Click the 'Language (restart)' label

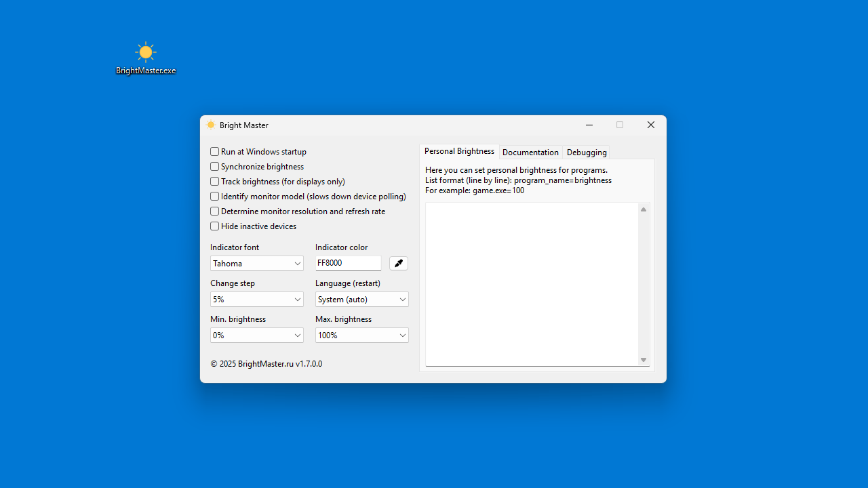pos(348,283)
